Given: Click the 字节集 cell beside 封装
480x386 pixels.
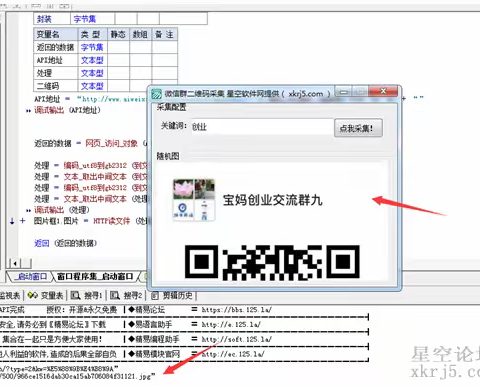Looking at the screenshot, I should pyautogui.click(x=92, y=19).
